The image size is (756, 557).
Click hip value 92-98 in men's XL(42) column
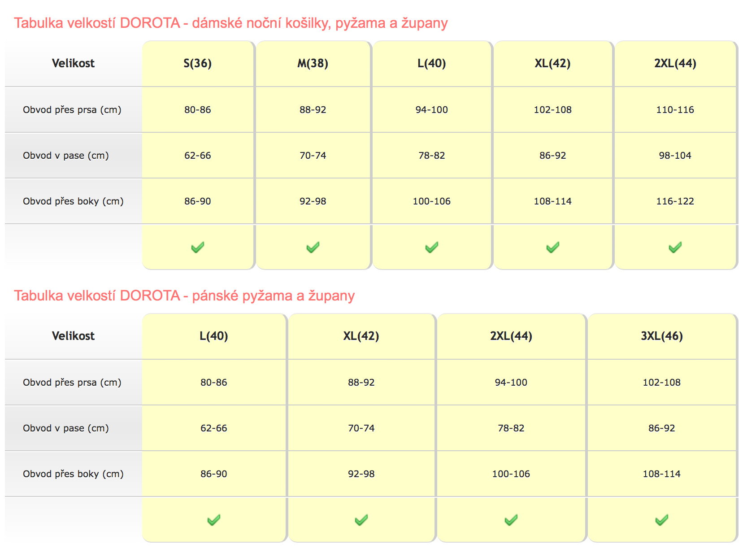361,474
